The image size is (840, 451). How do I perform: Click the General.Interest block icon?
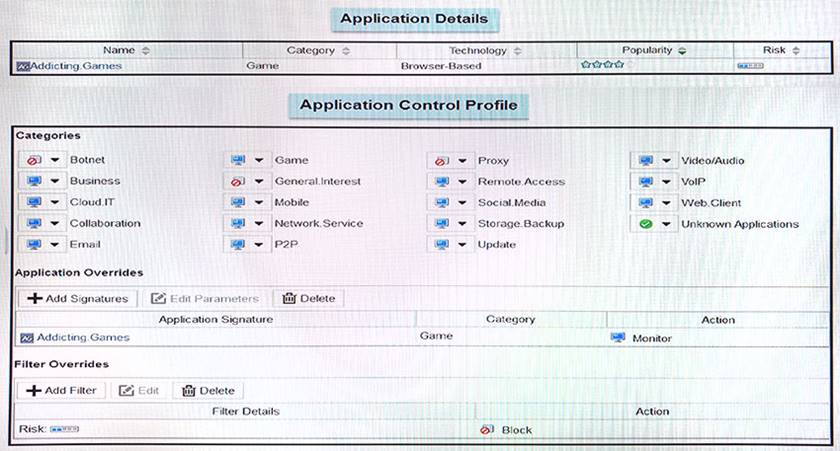238,182
